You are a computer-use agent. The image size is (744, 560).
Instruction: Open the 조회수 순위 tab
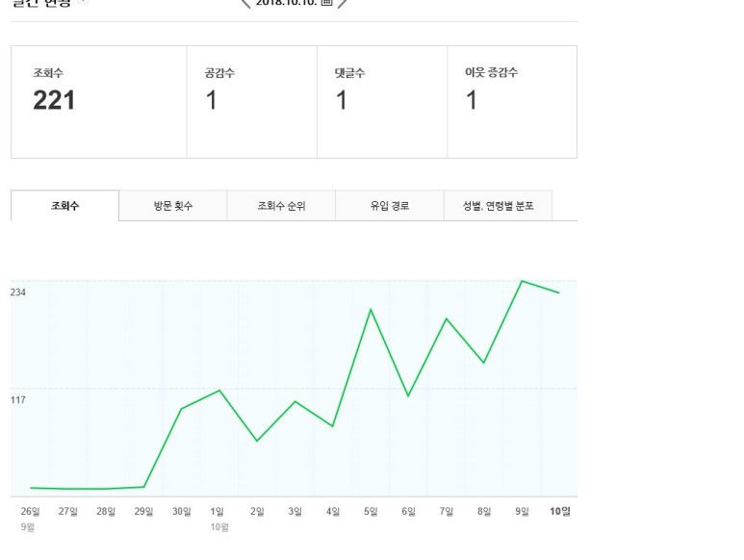[x=281, y=206]
